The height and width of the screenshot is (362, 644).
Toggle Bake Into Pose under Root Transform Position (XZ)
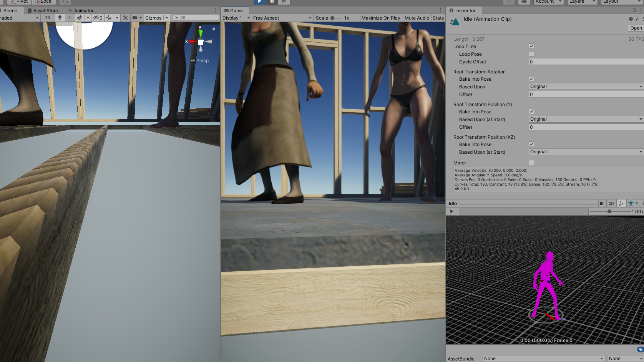coord(531,144)
